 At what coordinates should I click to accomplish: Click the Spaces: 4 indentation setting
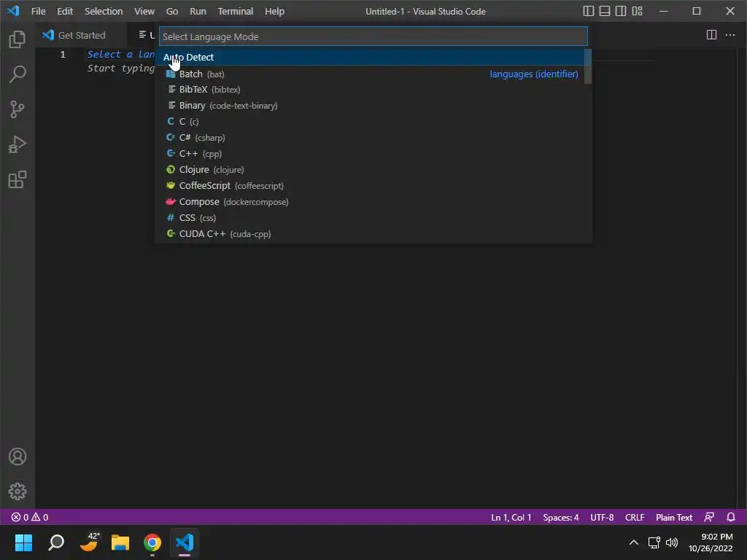[561, 517]
